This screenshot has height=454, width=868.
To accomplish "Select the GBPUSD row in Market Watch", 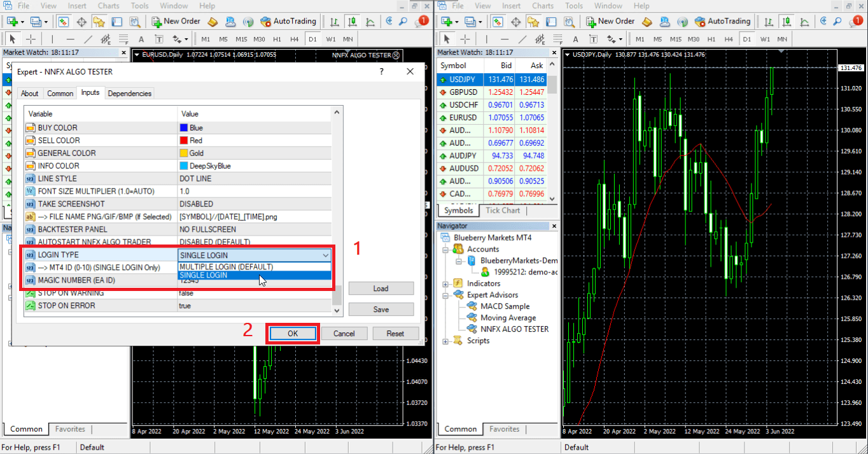I will click(491, 92).
